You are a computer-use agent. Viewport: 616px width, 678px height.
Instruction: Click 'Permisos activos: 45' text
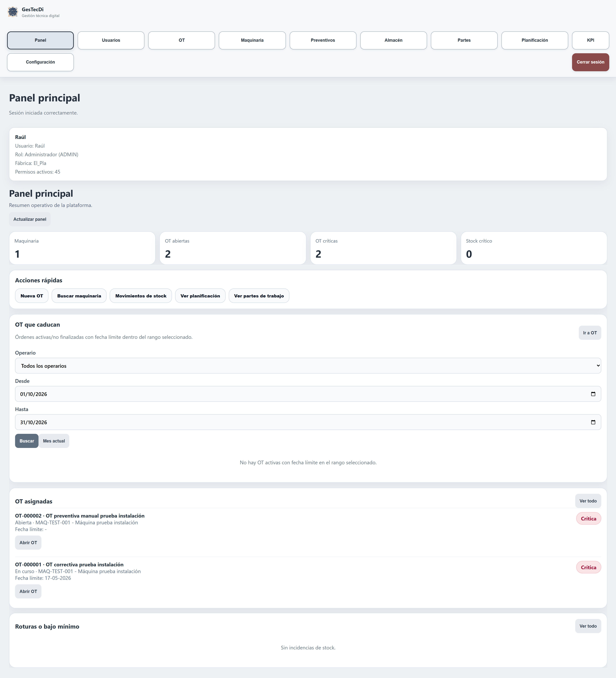[38, 172]
